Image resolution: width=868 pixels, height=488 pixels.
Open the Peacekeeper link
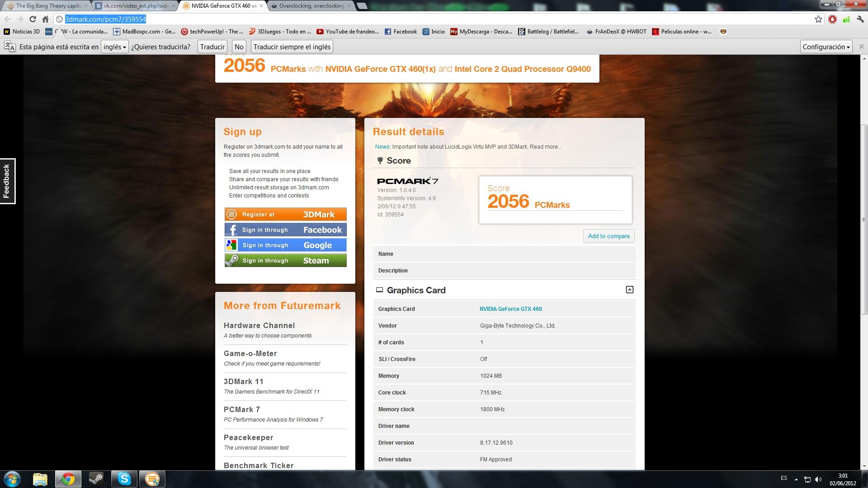click(x=248, y=437)
